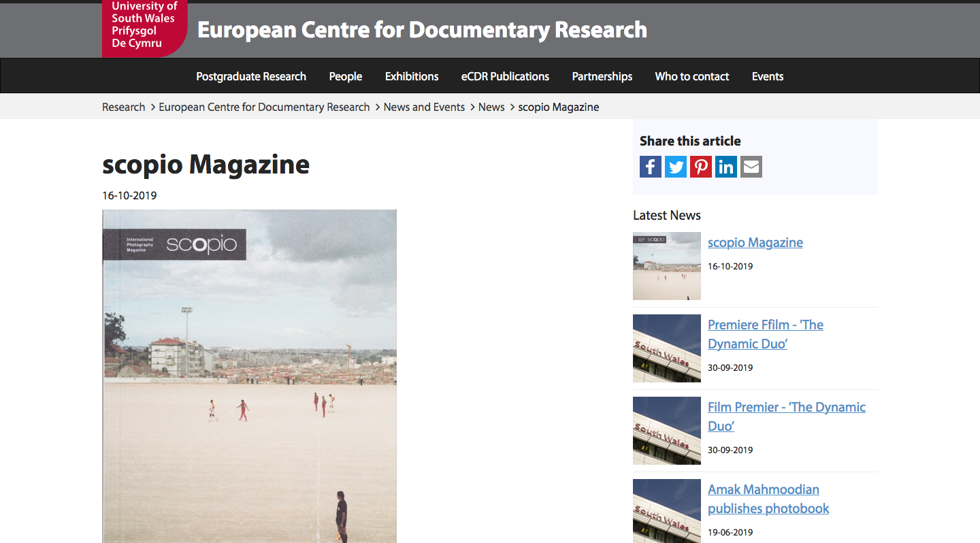
Task: Open European Centre for Documentary Research breadcrumb
Action: click(264, 107)
